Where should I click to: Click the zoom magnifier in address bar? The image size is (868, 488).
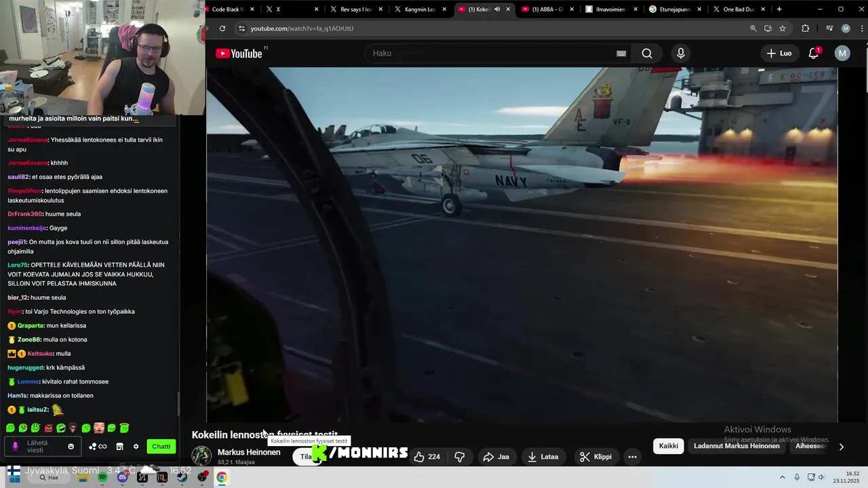[753, 28]
